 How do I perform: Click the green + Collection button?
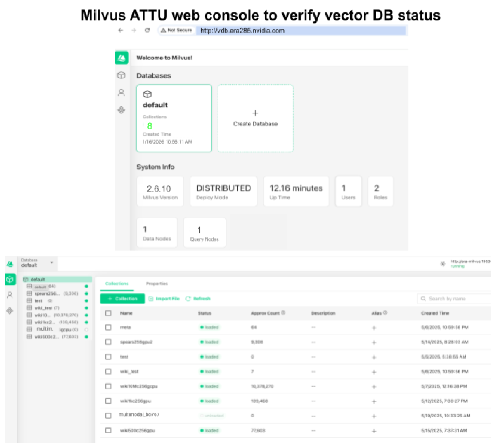pyautogui.click(x=123, y=299)
